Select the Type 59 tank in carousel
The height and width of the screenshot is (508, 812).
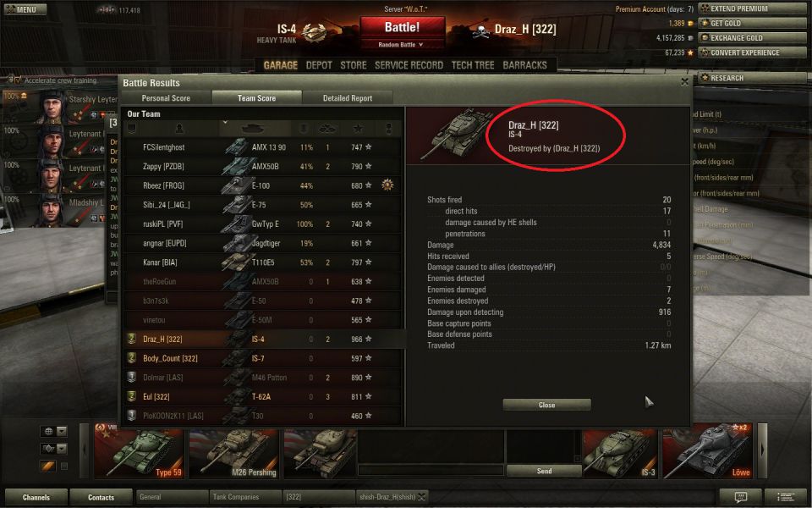tap(139, 450)
